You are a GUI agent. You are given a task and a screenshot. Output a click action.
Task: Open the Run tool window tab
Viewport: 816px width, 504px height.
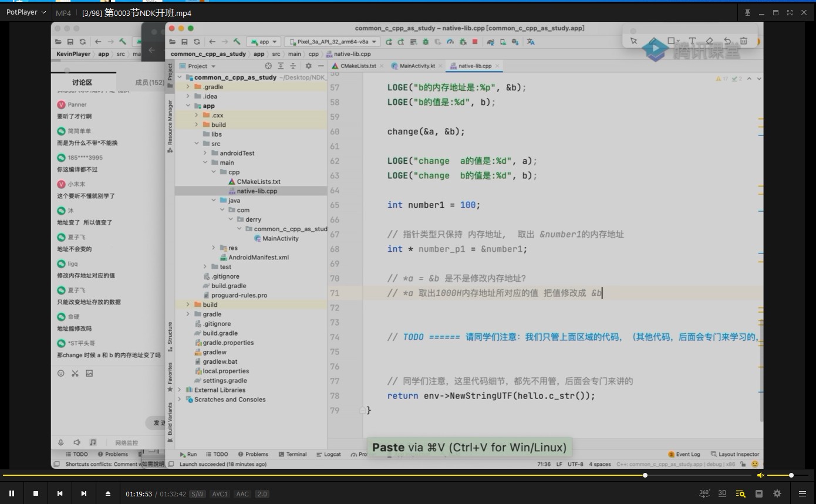coord(188,454)
